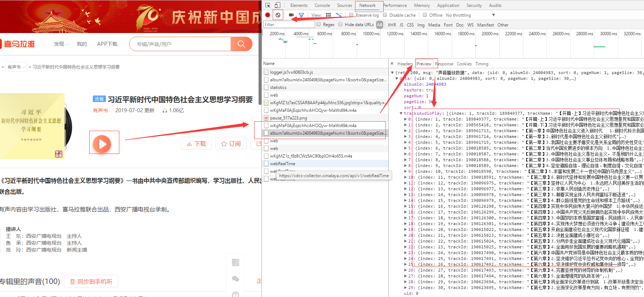
Task: Select the webRealTime request row
Action: tap(325, 164)
